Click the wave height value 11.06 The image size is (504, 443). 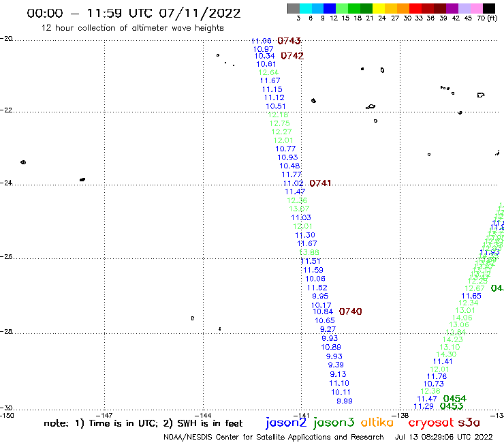[x=262, y=41]
